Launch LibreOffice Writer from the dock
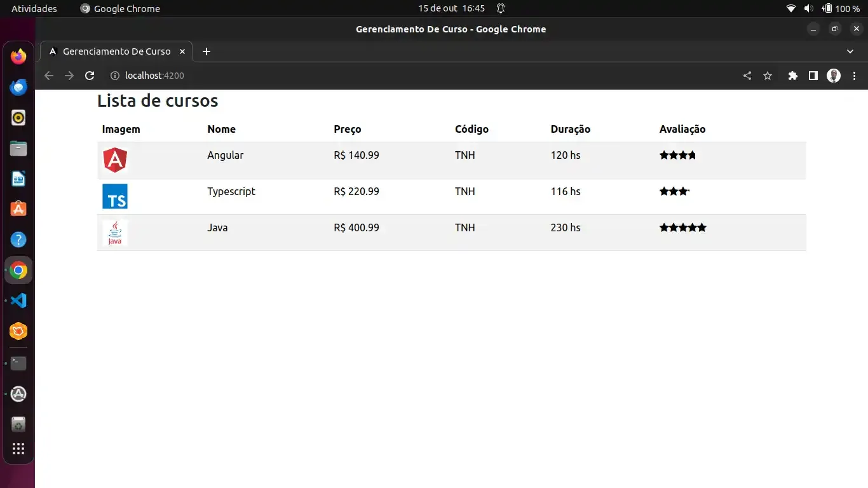 point(18,179)
